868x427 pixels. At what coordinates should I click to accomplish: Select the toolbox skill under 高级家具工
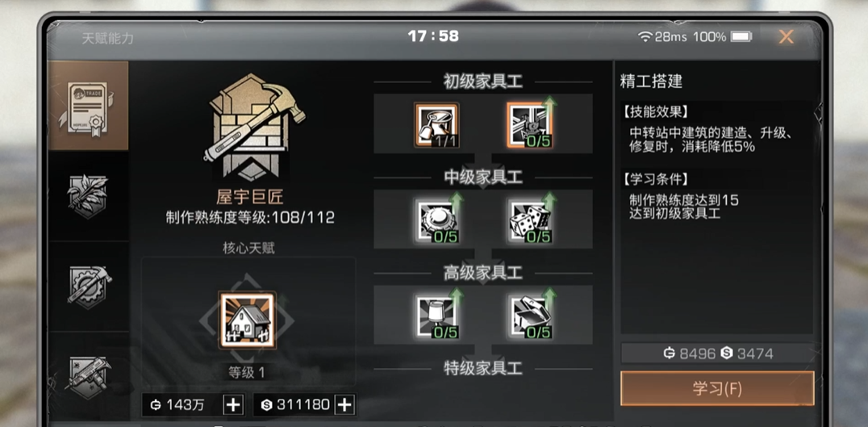530,316
